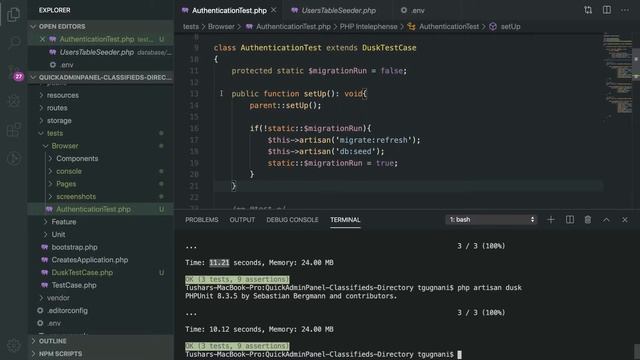Expand the NPM SCRIPTS section
Screen dimensions: 640x360
(x=101, y=353)
